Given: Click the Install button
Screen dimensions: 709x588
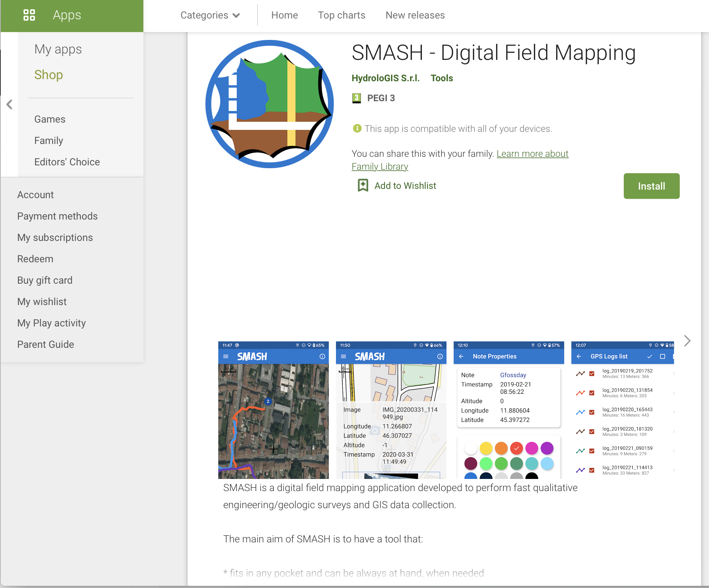Looking at the screenshot, I should 652,186.
